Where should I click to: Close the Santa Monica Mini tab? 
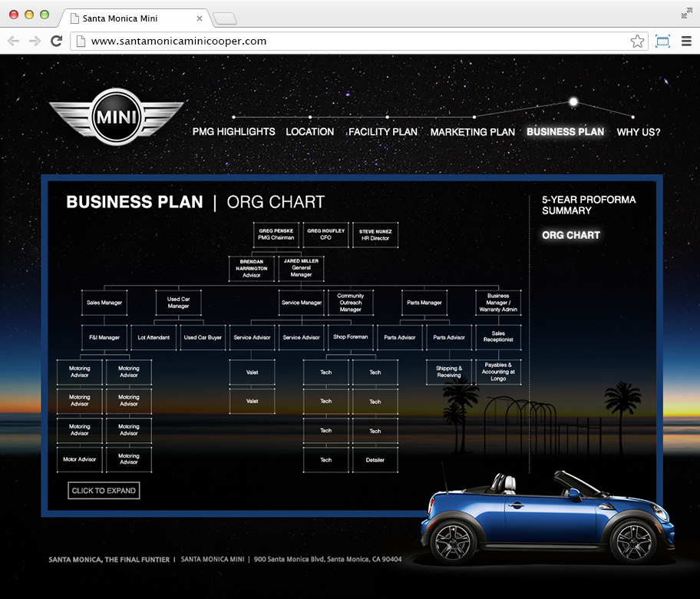[x=199, y=18]
